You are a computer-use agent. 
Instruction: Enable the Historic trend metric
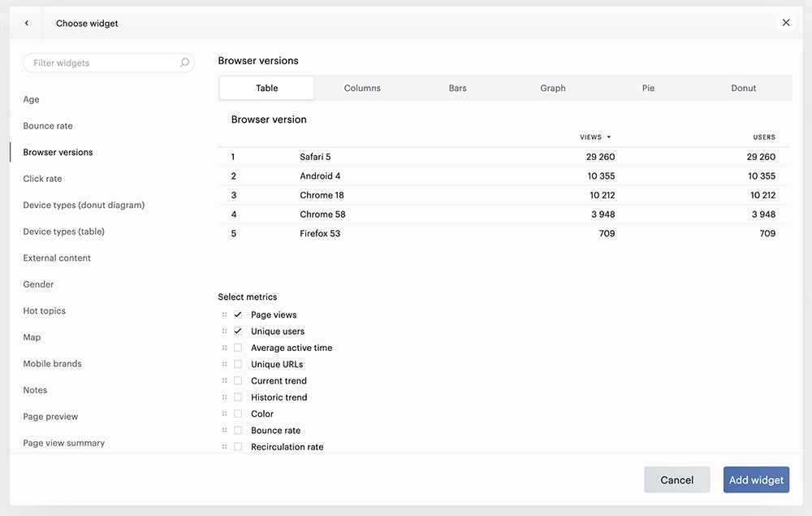coord(238,397)
